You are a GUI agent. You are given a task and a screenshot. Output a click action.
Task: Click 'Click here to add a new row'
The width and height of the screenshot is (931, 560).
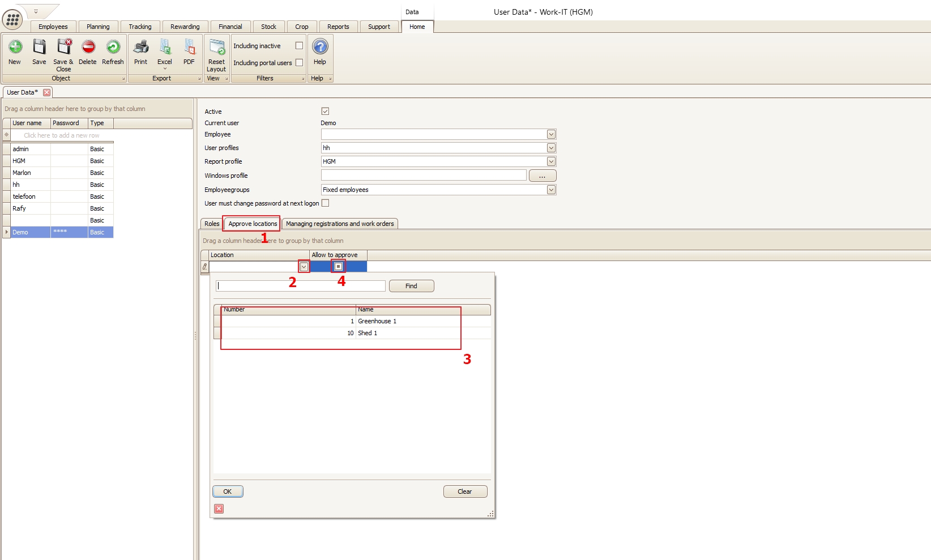62,135
